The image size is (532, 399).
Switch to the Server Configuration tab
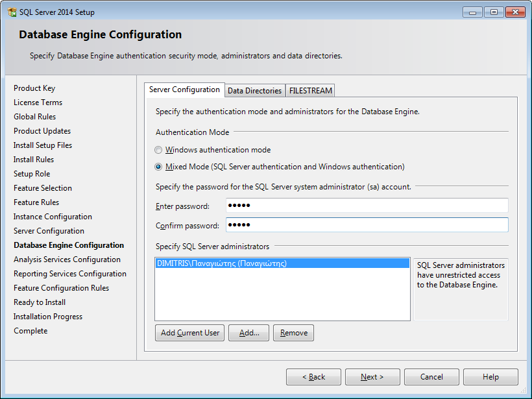pyautogui.click(x=184, y=90)
